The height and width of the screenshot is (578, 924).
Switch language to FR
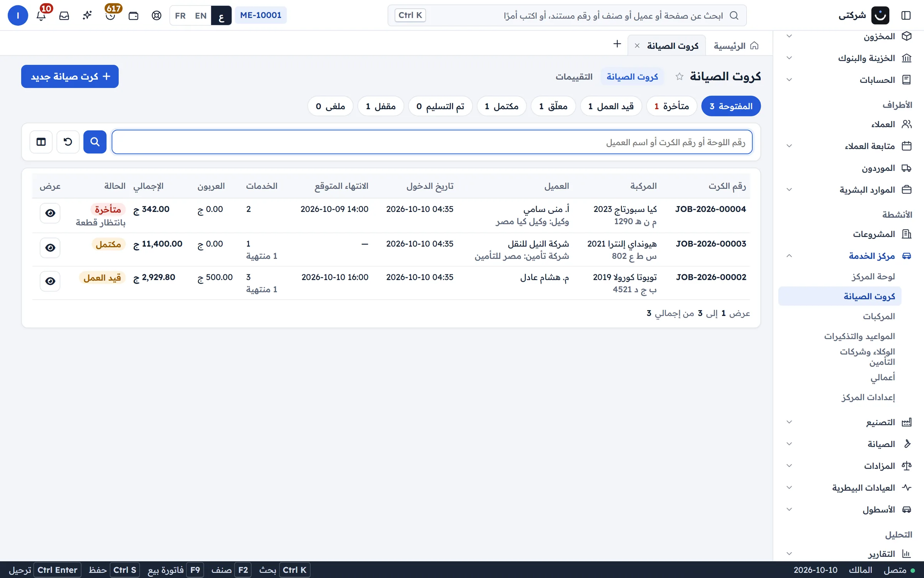point(180,16)
